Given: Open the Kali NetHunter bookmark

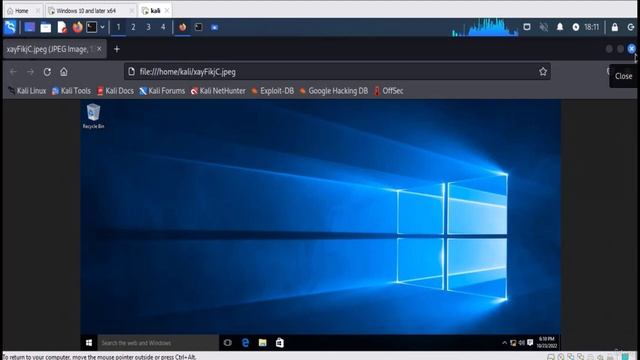Looking at the screenshot, I should [218, 91].
